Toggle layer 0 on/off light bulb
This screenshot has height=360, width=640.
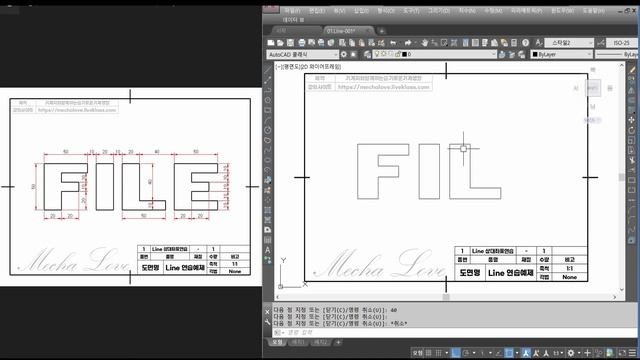(377, 54)
